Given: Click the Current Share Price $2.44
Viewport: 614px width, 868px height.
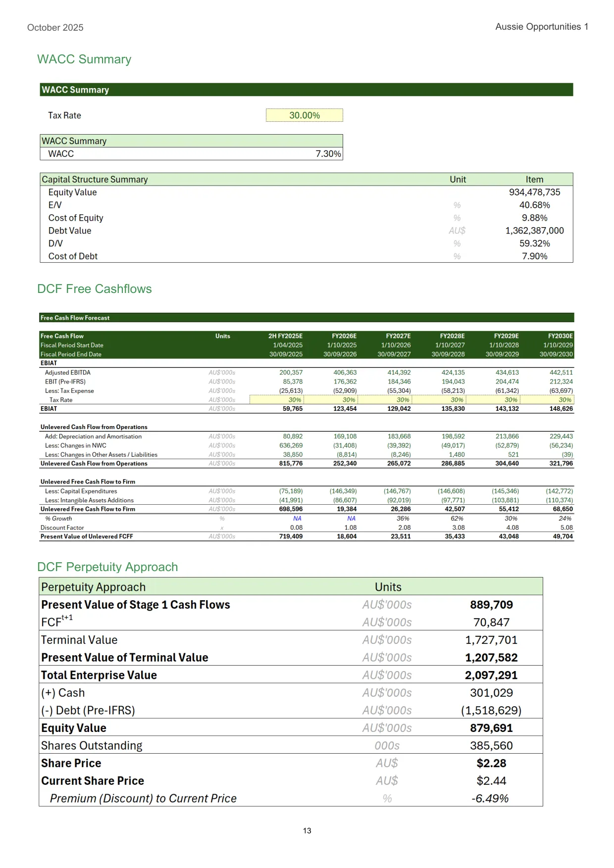Looking at the screenshot, I should click(491, 781).
